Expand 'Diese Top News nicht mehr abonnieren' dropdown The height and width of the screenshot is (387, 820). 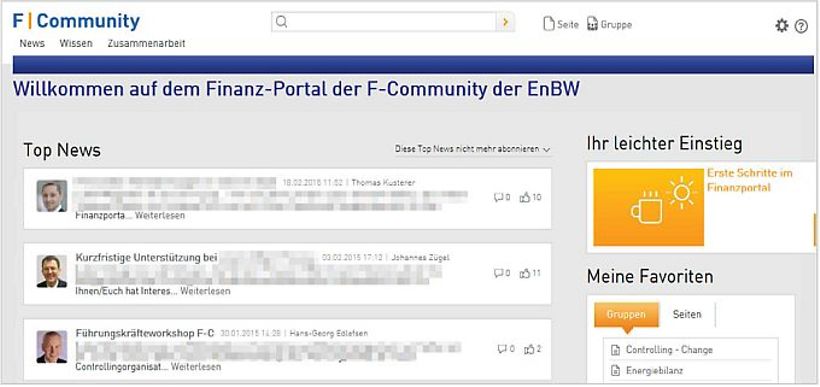pyautogui.click(x=473, y=149)
